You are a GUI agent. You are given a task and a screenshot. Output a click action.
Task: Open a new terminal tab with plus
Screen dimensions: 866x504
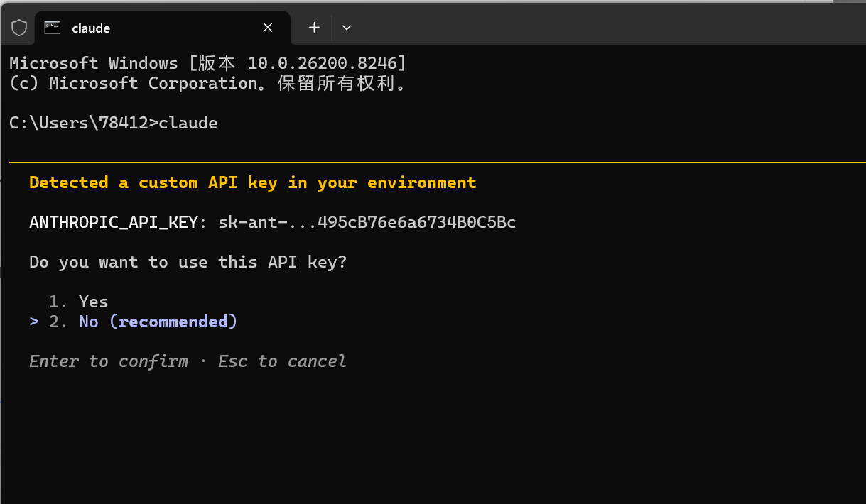[314, 28]
